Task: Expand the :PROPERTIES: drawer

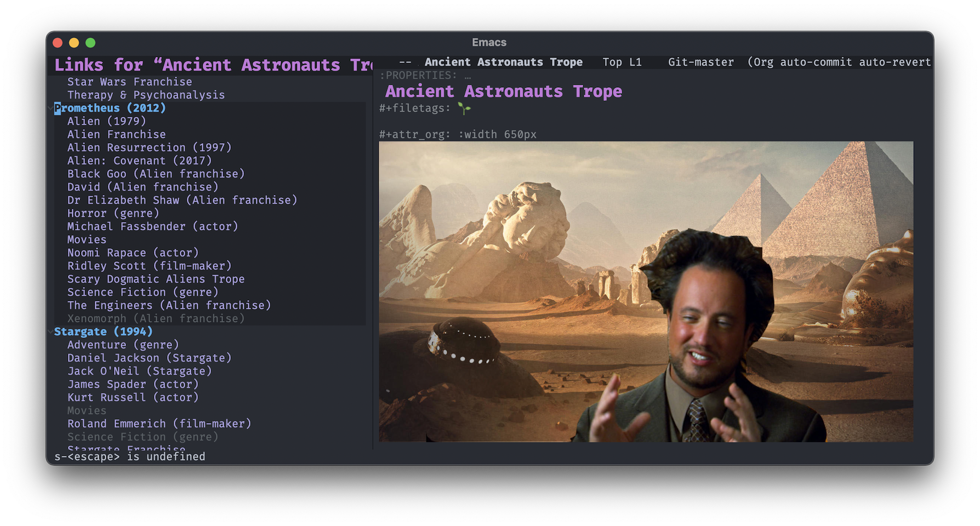Action: tap(425, 75)
